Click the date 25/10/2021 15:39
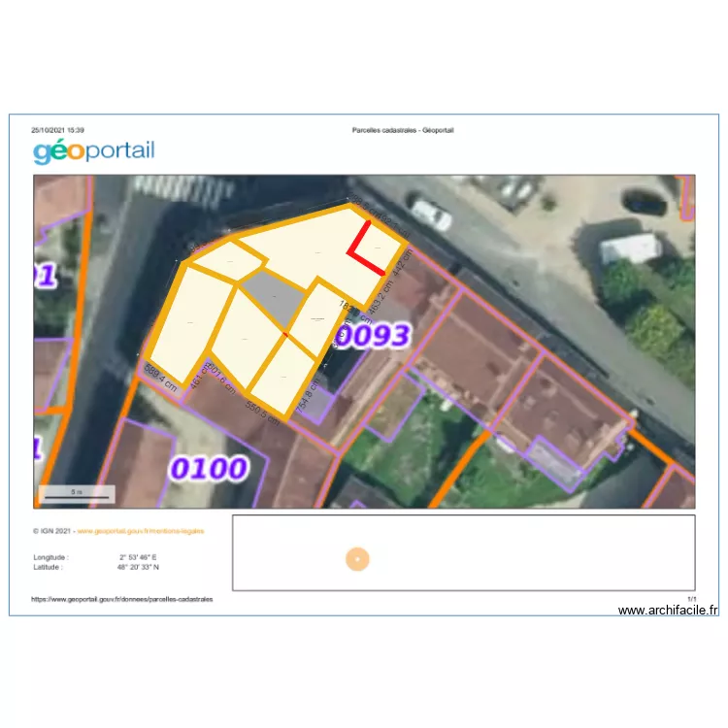The image size is (728, 728). click(x=57, y=130)
